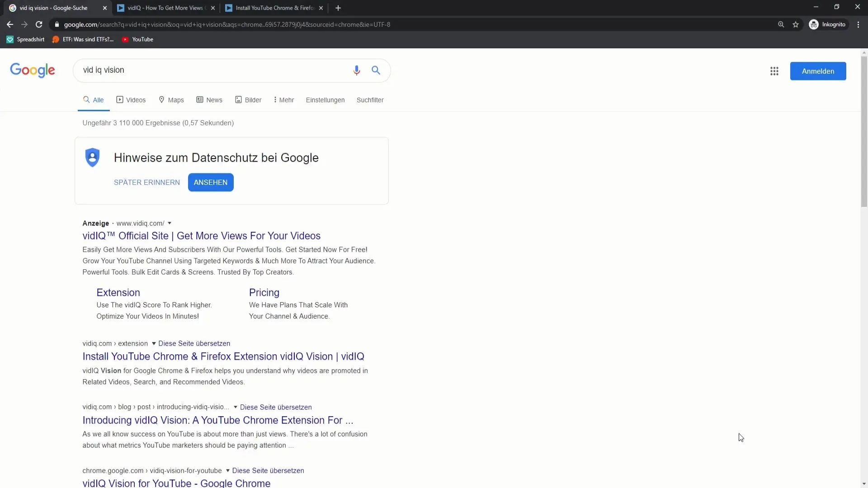Click the scrollbar down arrow
This screenshot has height=488, width=868.
864,484
